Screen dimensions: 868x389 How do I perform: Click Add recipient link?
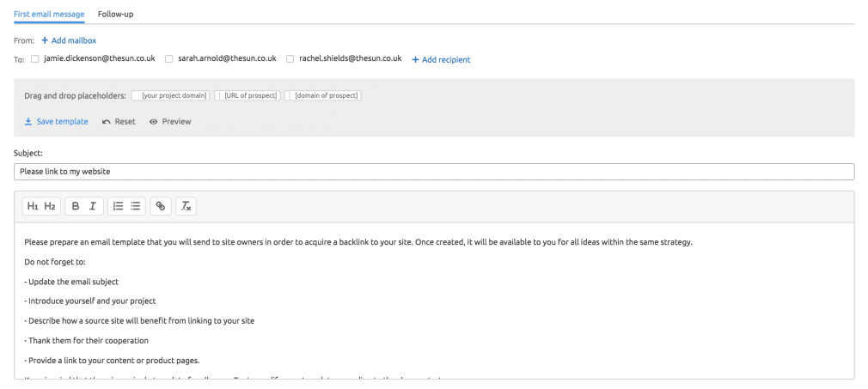click(x=441, y=60)
